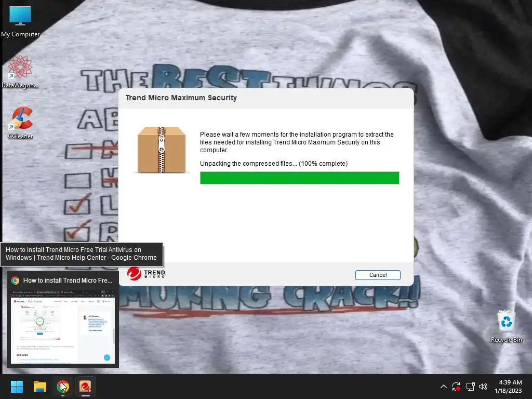Select the Chrome window preview thumbnail
The width and height of the screenshot is (532, 399).
click(x=63, y=326)
